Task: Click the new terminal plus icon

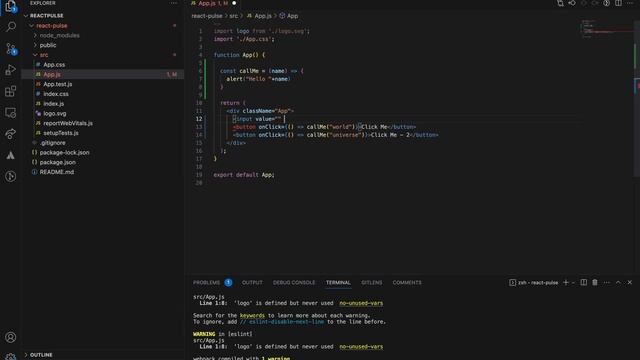Action: click(x=566, y=282)
